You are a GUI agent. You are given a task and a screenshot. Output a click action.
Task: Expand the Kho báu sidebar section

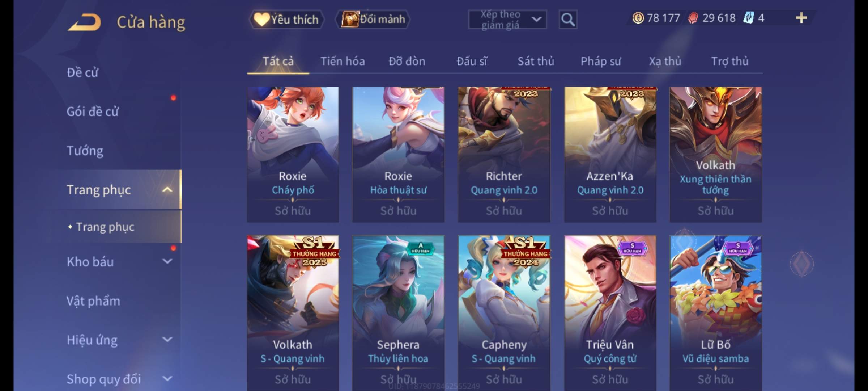pyautogui.click(x=167, y=261)
